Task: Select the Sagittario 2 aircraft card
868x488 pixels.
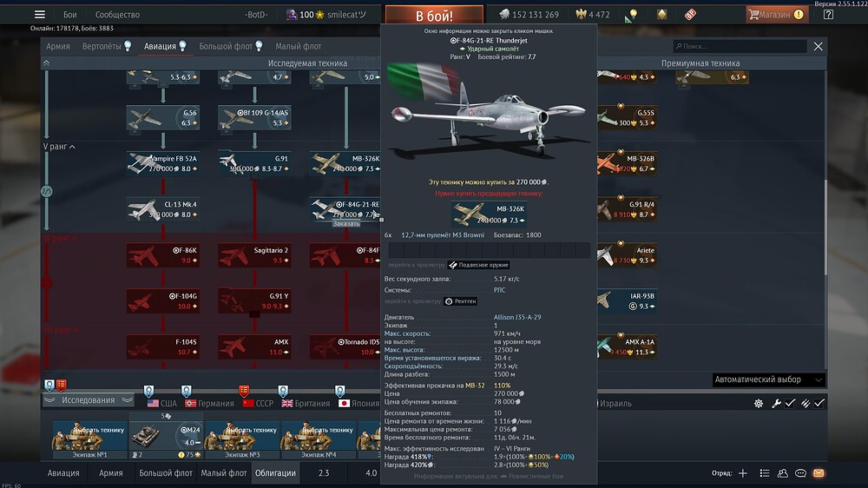Action: 254,255
